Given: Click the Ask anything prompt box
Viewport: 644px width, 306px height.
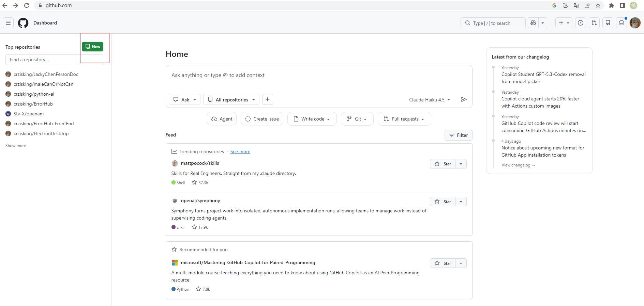Looking at the screenshot, I should tap(319, 75).
